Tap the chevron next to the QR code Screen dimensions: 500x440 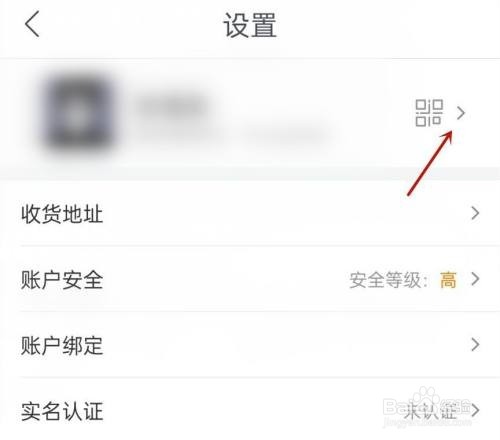click(x=461, y=113)
